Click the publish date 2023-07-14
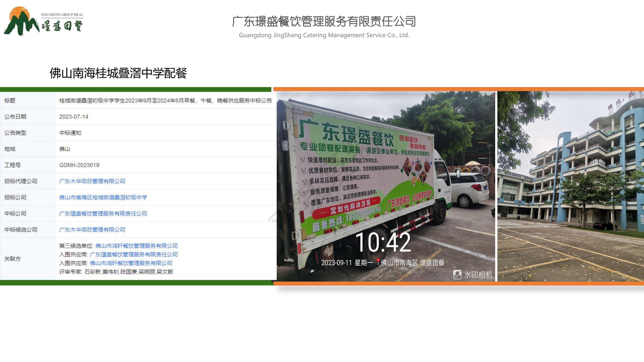Screen dimensions: 644x362 click(73, 117)
